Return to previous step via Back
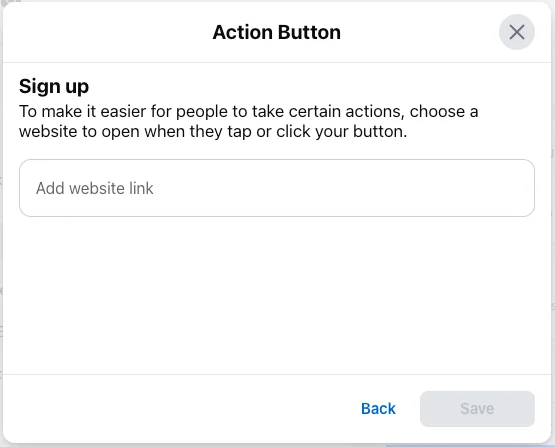 pyautogui.click(x=378, y=408)
